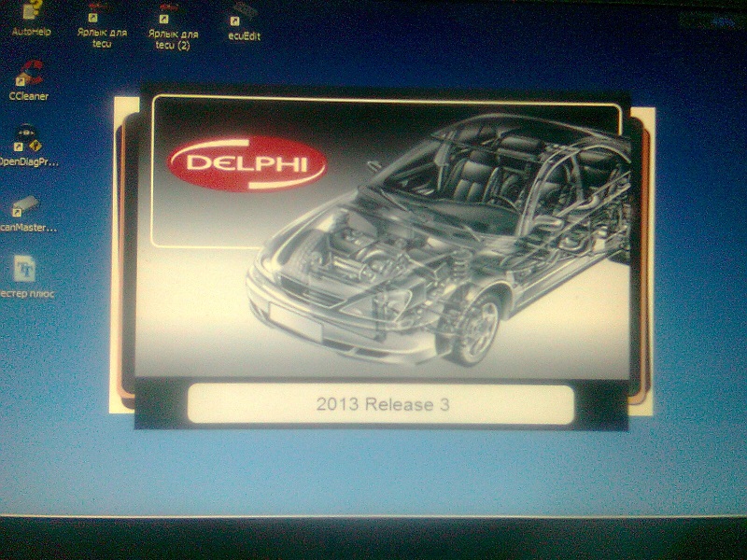
Task: Open the ScanMaster desktop shortcut
Action: pos(27,214)
